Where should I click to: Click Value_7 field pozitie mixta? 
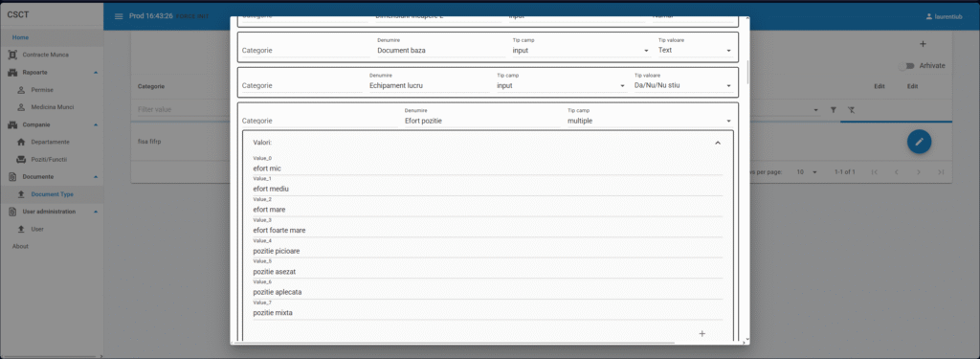click(x=487, y=313)
